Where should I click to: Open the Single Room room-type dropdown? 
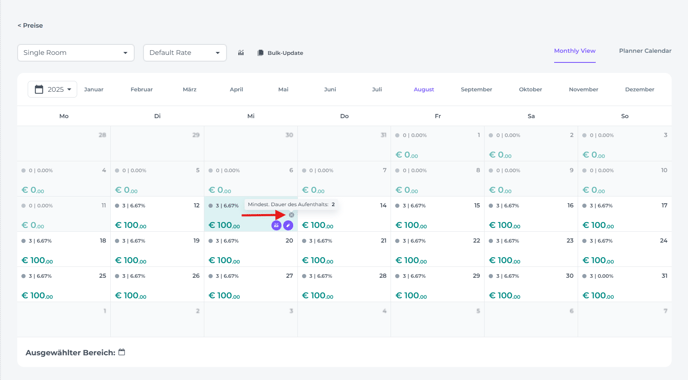[76, 53]
